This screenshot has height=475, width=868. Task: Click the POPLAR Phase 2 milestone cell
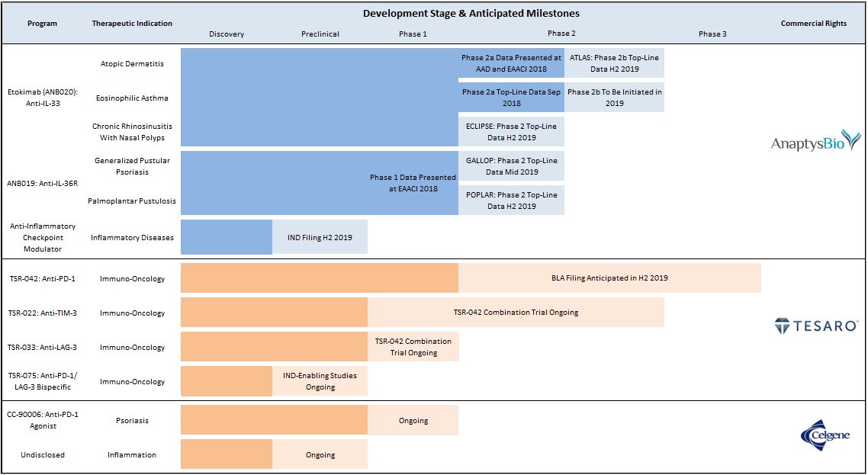pos(511,201)
